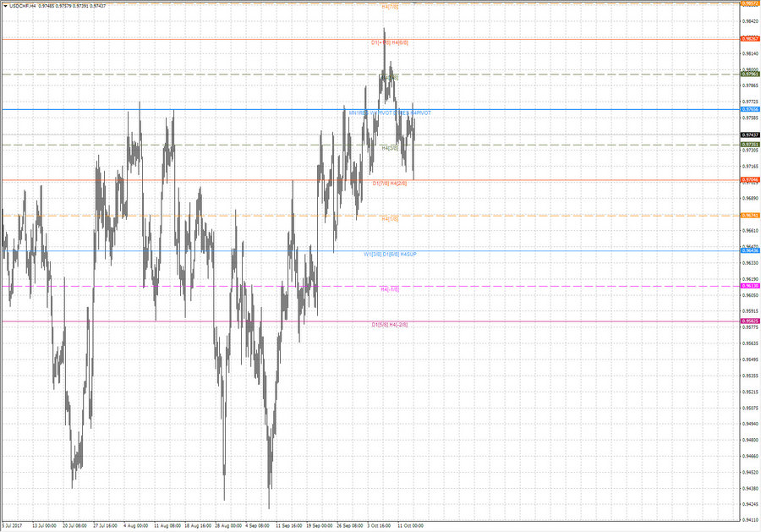761x532 pixels.
Task: Click the 0.96436 blue price tag
Action: (750, 250)
